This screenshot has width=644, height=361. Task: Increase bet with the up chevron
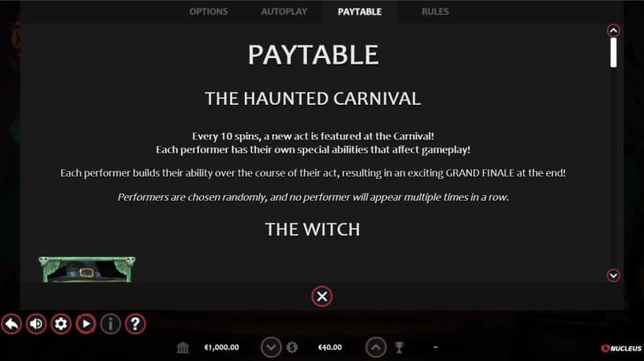pyautogui.click(x=376, y=347)
